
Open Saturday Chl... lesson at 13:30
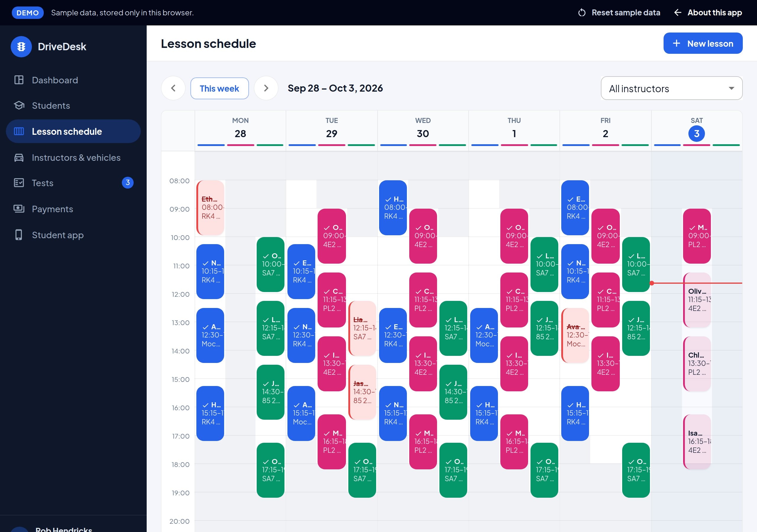[x=697, y=364]
